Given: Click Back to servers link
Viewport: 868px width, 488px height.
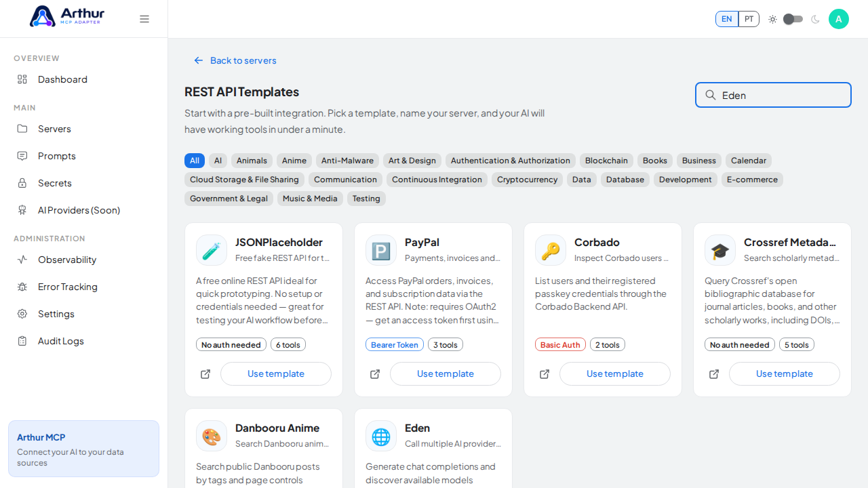Looking at the screenshot, I should [x=235, y=60].
